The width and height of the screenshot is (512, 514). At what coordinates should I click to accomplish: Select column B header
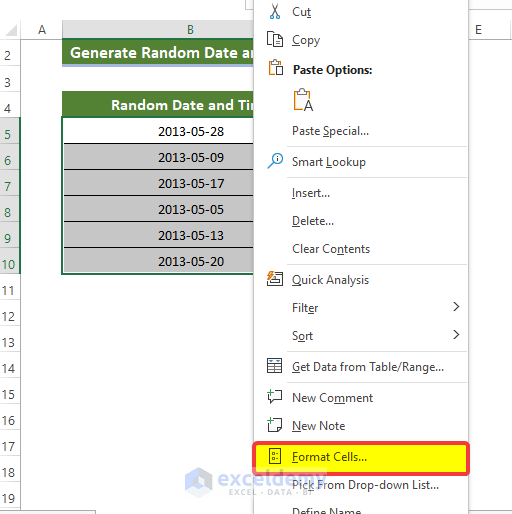tap(158, 30)
